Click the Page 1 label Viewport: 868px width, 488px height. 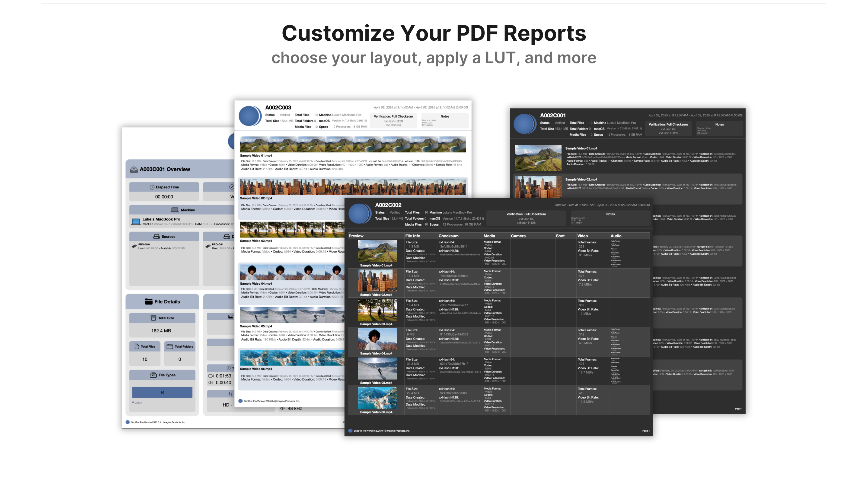pos(646,431)
